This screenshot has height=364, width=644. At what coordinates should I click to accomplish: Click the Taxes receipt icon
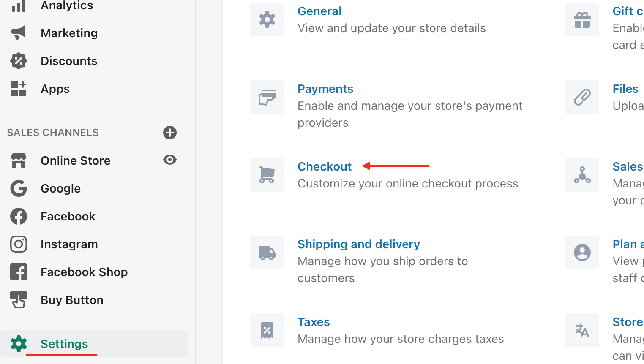click(267, 330)
